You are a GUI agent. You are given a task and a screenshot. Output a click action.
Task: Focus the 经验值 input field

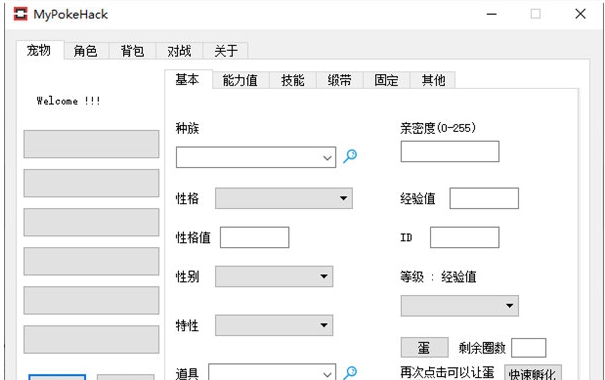pyautogui.click(x=484, y=198)
